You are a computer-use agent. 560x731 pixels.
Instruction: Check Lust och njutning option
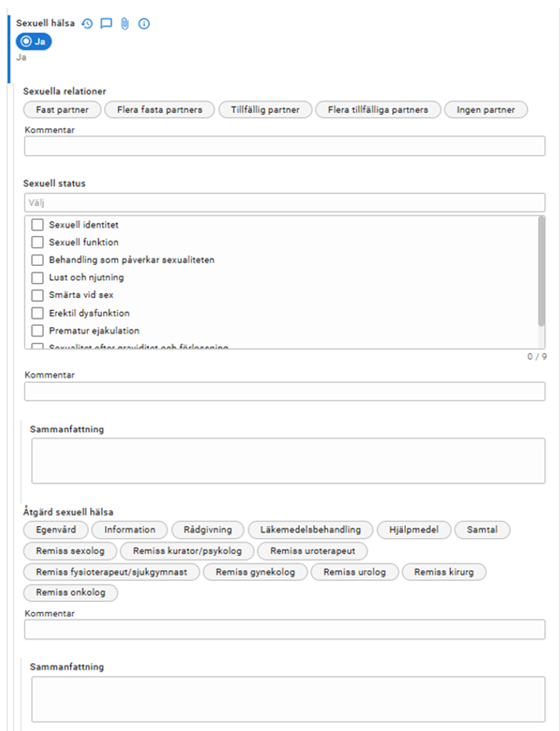[x=37, y=278]
